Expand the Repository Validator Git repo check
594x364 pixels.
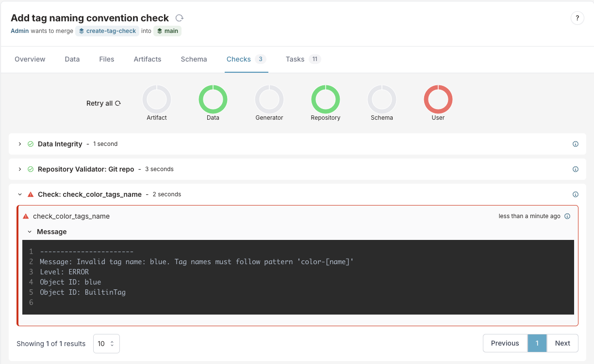pyautogui.click(x=19, y=169)
